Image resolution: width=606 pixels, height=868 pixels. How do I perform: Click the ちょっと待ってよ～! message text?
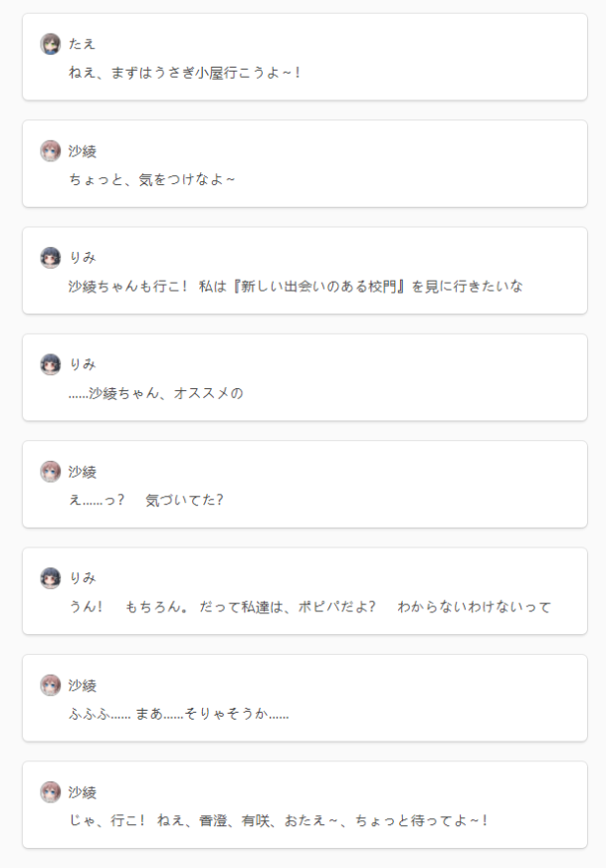tap(278, 820)
